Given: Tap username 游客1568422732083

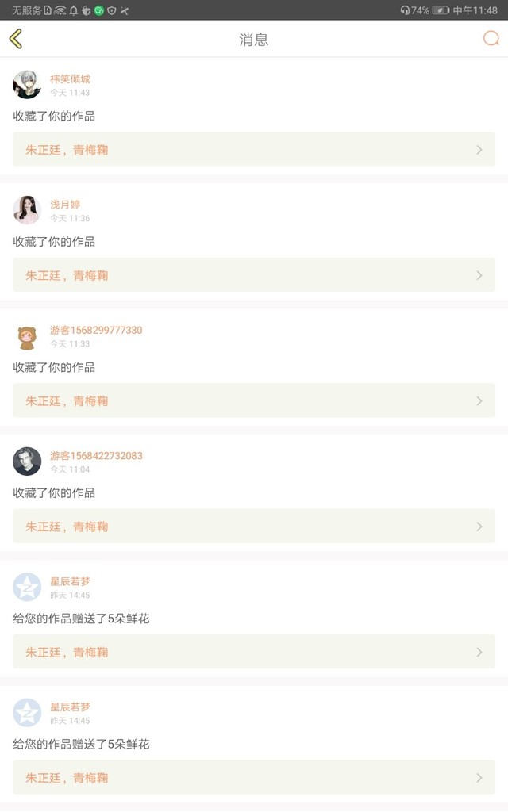Looking at the screenshot, I should click(96, 456).
